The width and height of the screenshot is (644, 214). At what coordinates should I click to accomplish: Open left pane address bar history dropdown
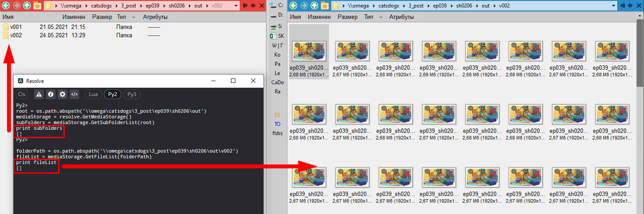pos(236,6)
